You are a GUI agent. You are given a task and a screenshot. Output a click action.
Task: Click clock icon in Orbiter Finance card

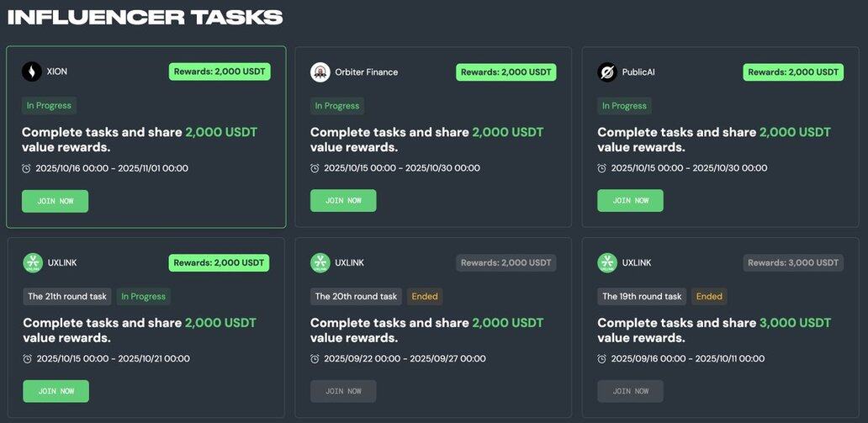[315, 168]
